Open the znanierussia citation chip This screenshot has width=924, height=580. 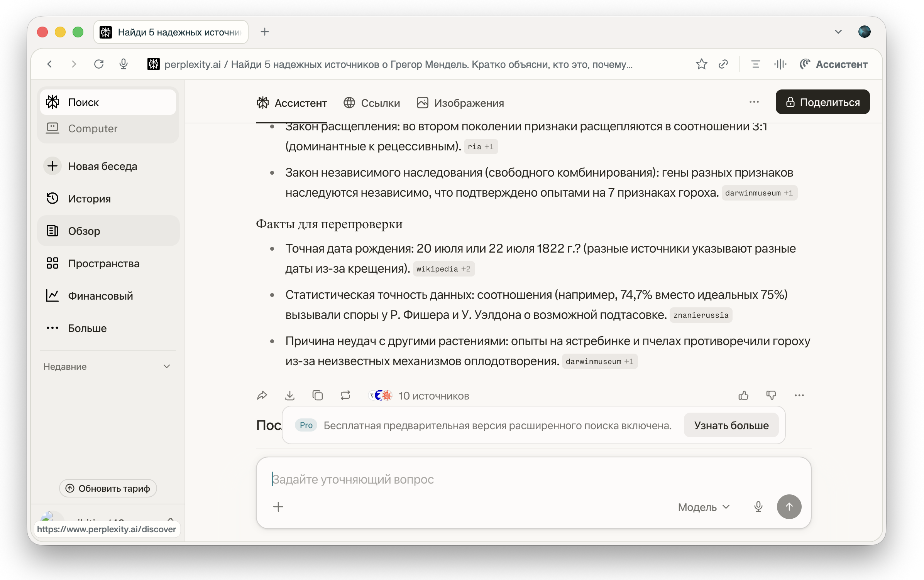(701, 315)
